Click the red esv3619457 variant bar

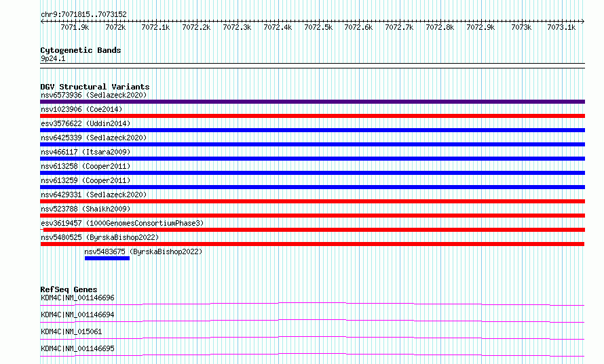(312, 230)
